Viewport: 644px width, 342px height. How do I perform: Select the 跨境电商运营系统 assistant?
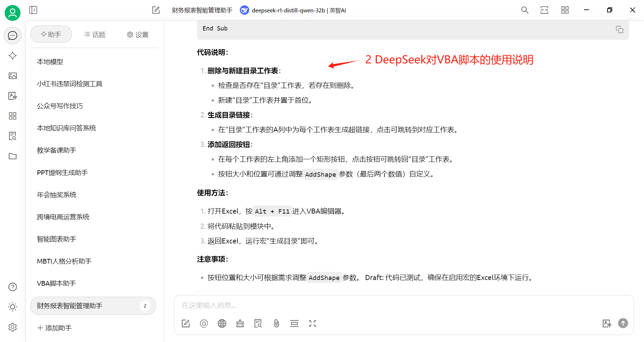point(93,217)
